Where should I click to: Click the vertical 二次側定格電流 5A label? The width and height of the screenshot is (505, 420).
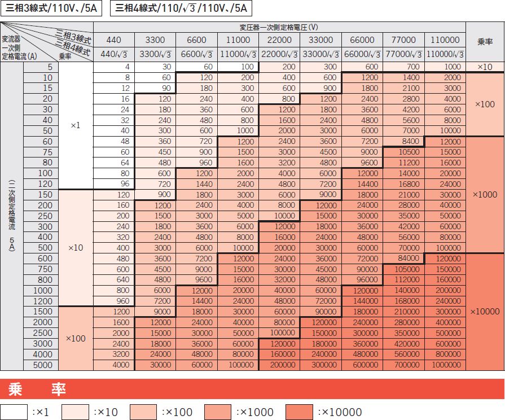click(12, 216)
